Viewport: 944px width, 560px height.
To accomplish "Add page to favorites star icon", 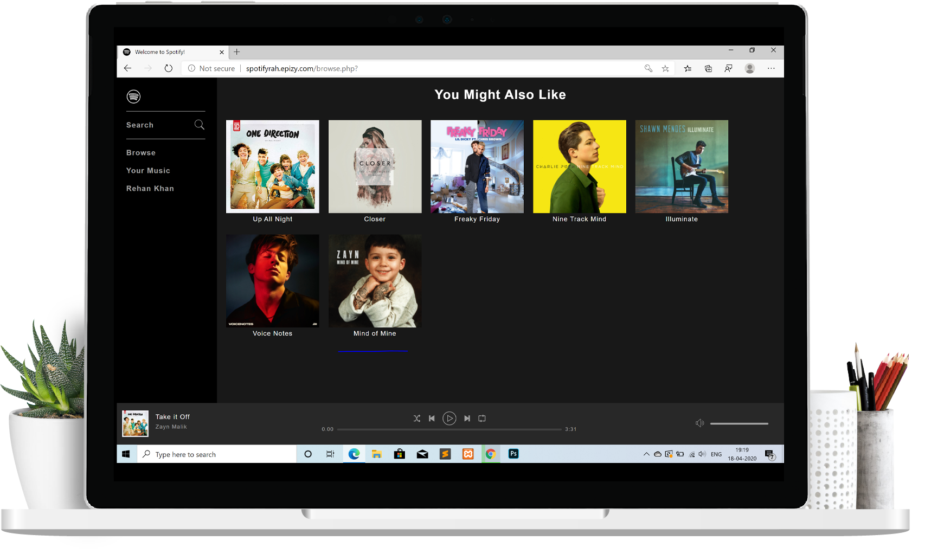I will 665,68.
